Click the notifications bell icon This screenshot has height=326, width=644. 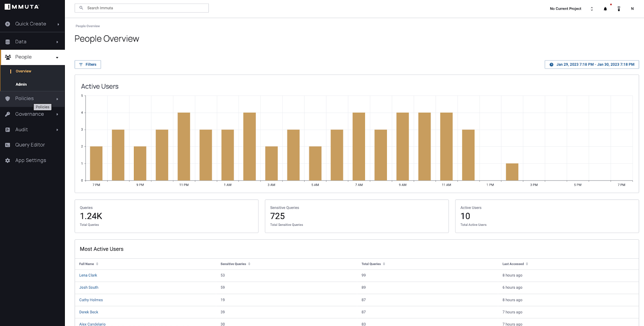(x=605, y=9)
